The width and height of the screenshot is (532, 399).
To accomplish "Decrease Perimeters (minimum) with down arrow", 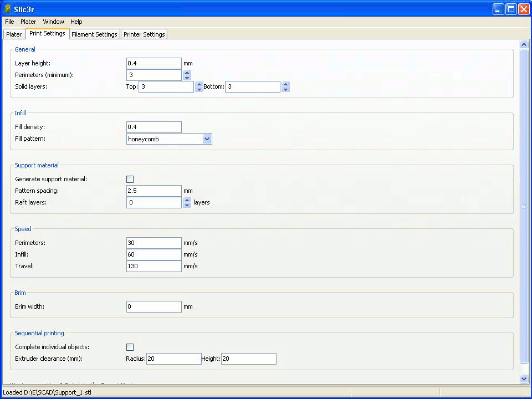I will 187,78.
